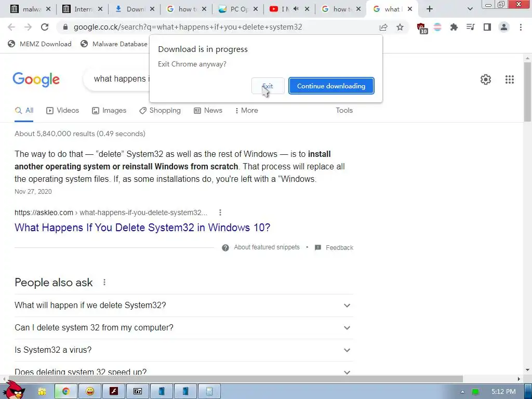The image size is (532, 399).
Task: Click Exit in the download dialog
Action: pos(268,86)
